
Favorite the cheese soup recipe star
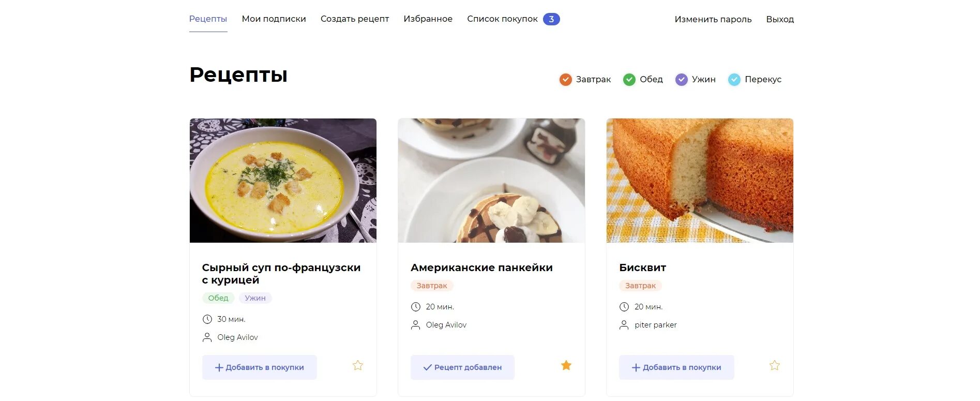pos(358,365)
